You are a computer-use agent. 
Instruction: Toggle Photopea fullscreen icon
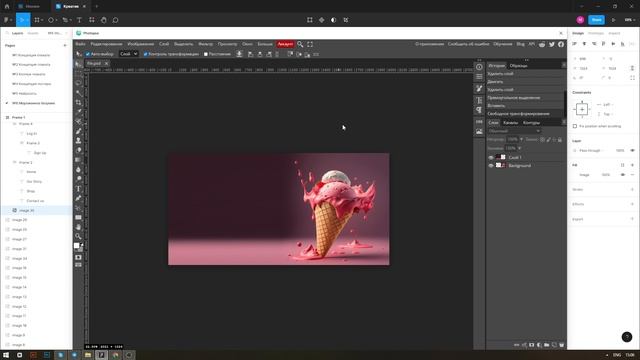pos(310,44)
